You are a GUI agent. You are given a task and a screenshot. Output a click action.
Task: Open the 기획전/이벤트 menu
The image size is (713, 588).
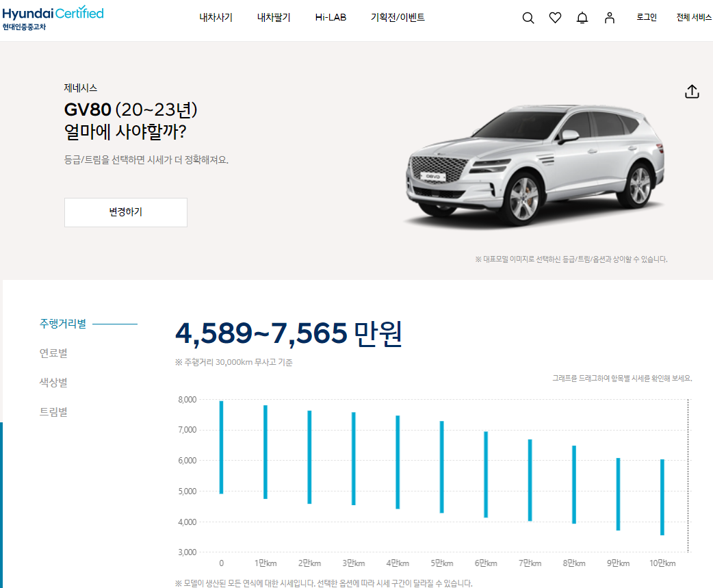(x=398, y=17)
